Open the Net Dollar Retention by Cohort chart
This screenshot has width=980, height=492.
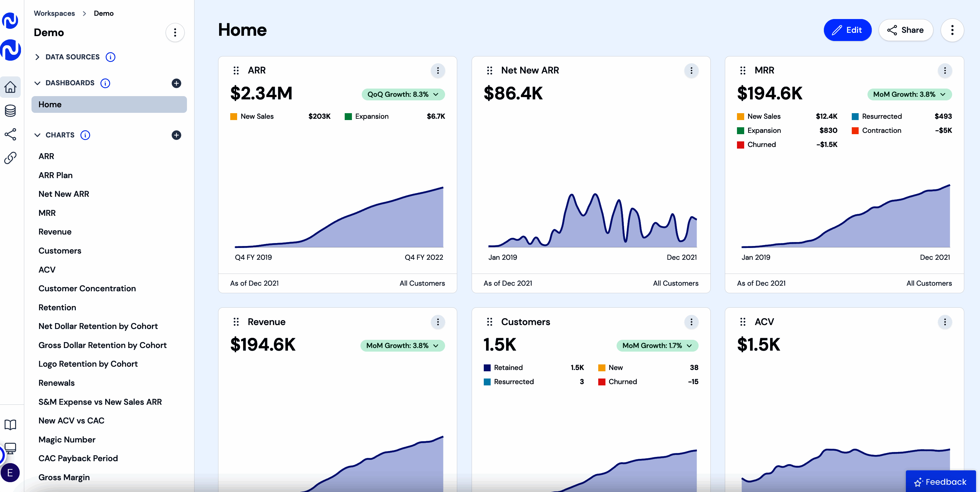tap(98, 326)
